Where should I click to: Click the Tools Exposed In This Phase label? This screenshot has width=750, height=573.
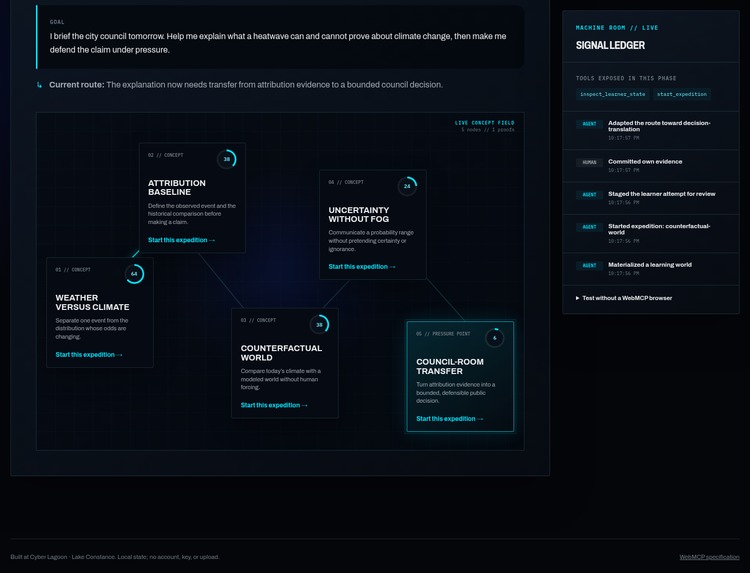[626, 78]
